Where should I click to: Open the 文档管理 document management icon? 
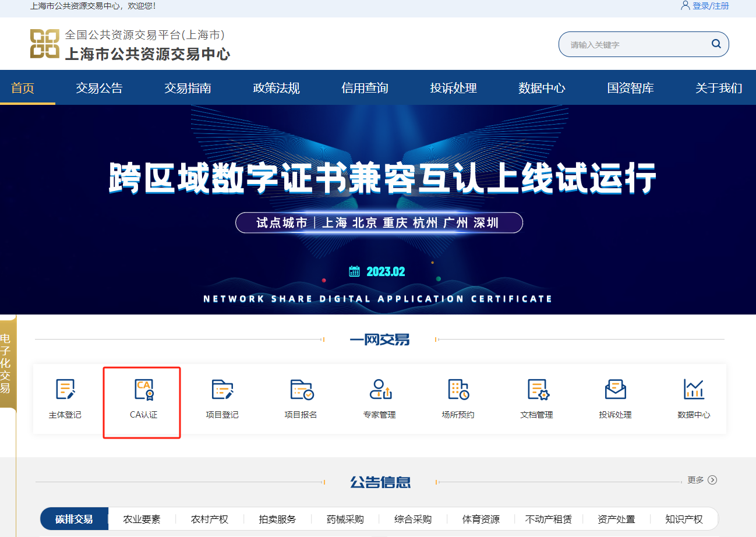(536, 399)
